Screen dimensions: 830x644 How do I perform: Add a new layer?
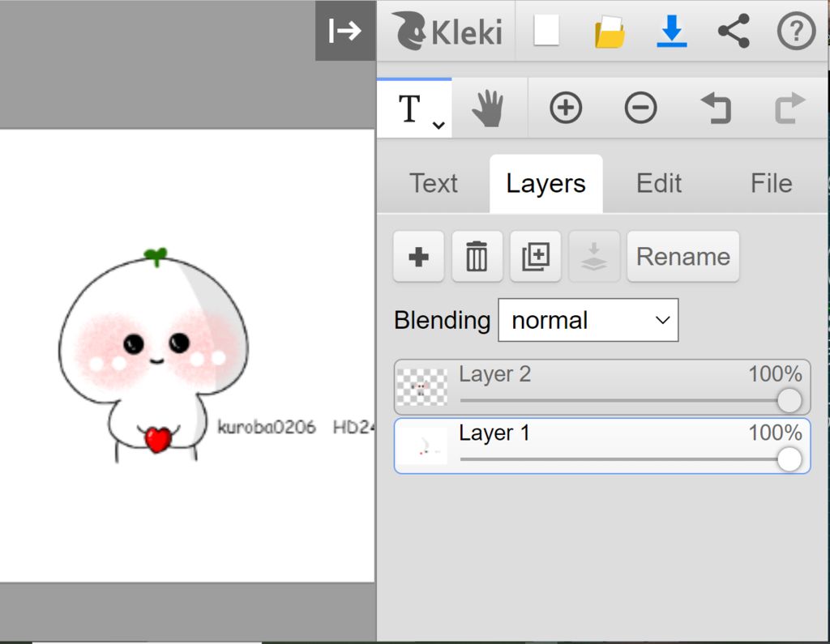[418, 257]
